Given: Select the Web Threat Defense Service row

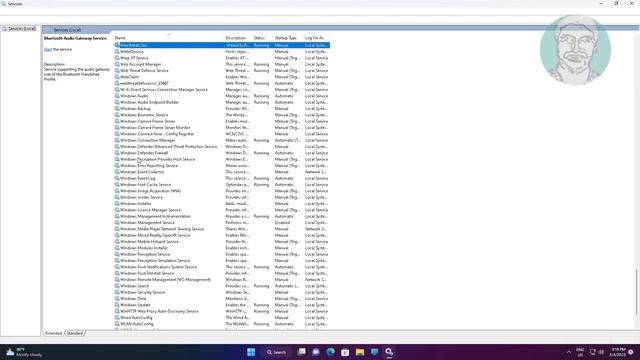Looking at the screenshot, I should click(x=222, y=71).
